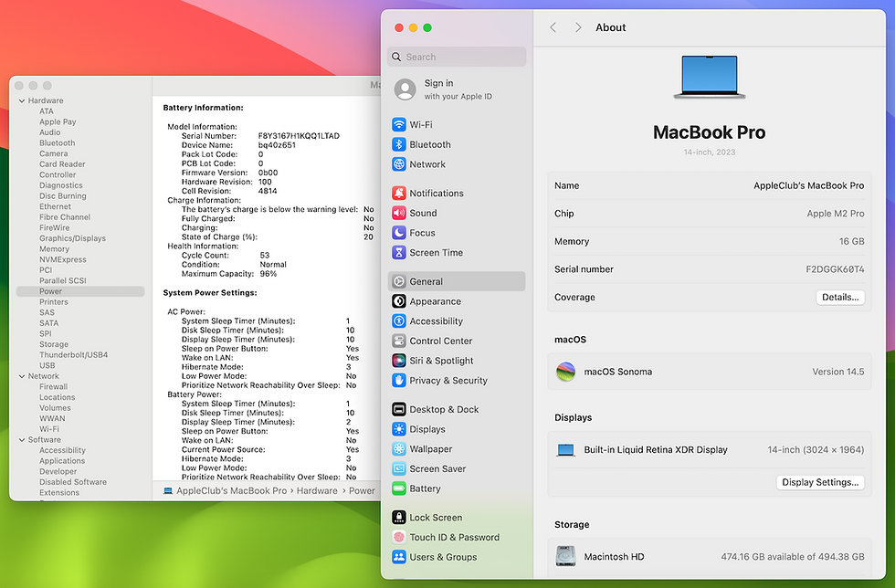Click the Displays sun icon in sidebar
Screen dimensions: 895x588
click(x=399, y=429)
